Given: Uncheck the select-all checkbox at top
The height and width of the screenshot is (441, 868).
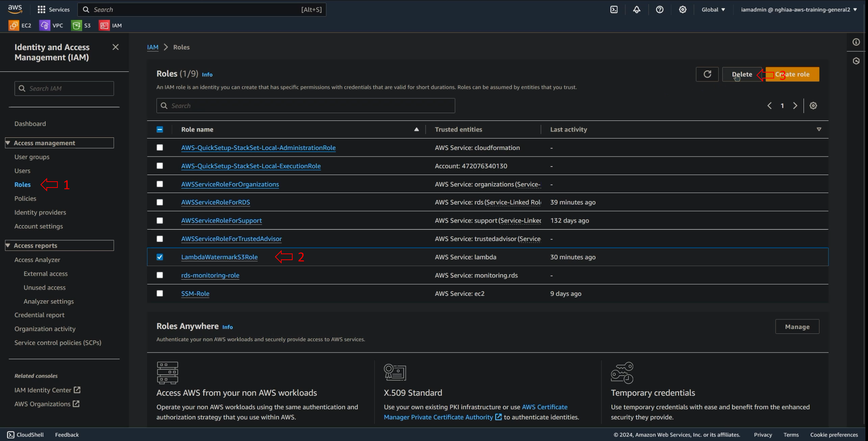Looking at the screenshot, I should pos(159,129).
